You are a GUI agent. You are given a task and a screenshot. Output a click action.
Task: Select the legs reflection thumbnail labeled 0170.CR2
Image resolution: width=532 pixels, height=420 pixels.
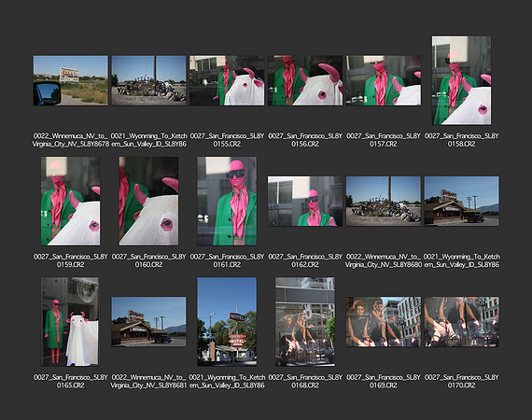[461, 322]
